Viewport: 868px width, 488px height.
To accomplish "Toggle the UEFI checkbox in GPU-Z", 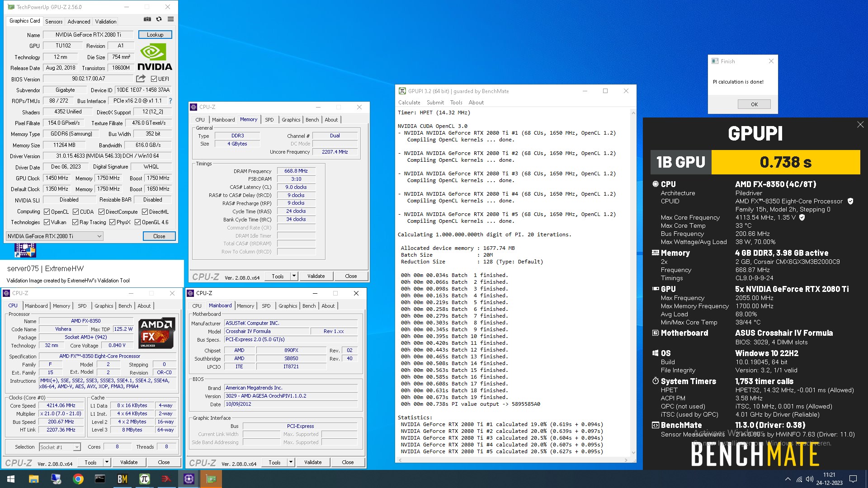I will coord(154,79).
